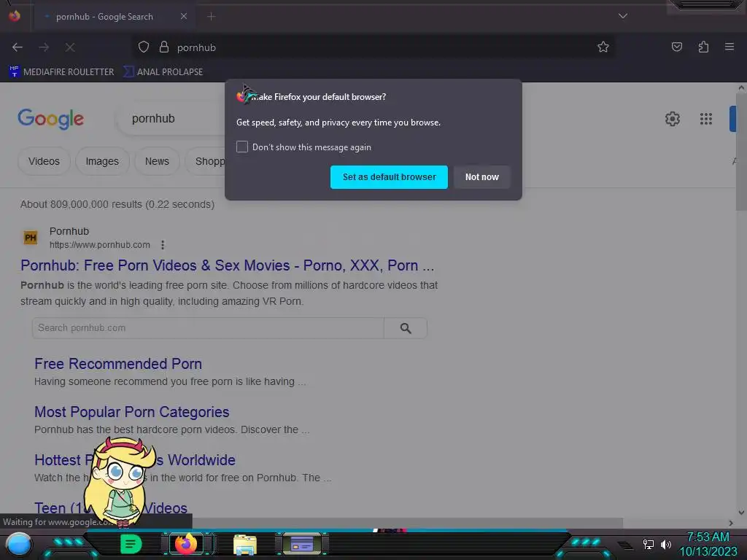Click the browser tab titled Google Search

pyautogui.click(x=113, y=17)
